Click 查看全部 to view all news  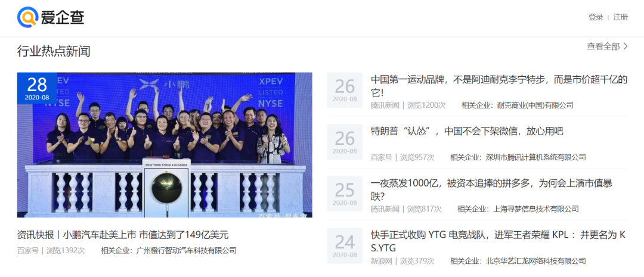603,46
